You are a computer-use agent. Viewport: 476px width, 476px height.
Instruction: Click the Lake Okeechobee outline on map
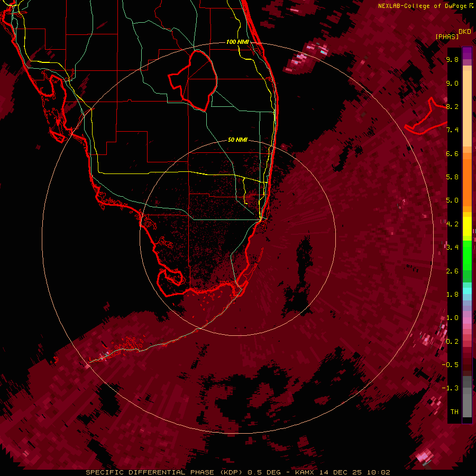(193, 80)
